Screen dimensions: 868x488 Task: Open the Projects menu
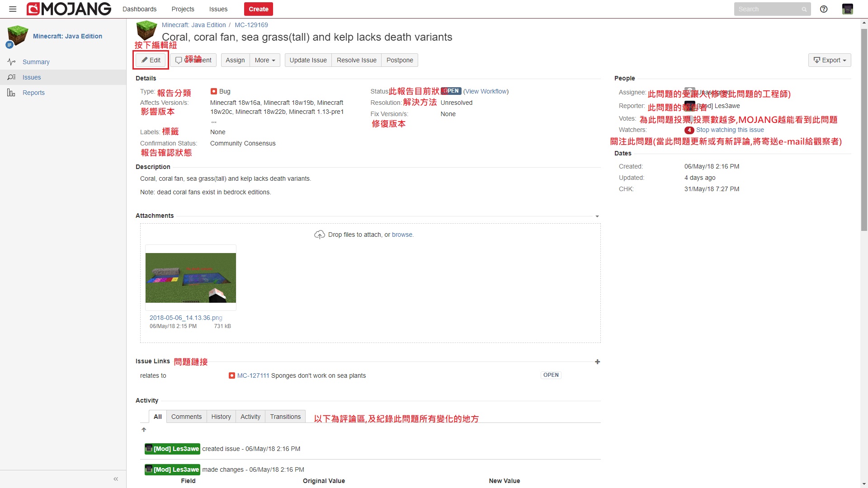click(x=183, y=9)
